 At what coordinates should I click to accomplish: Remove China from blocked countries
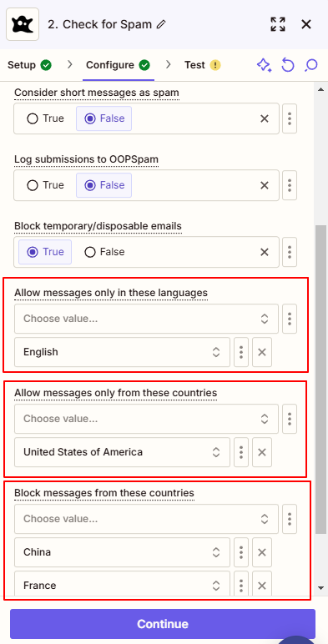262,552
